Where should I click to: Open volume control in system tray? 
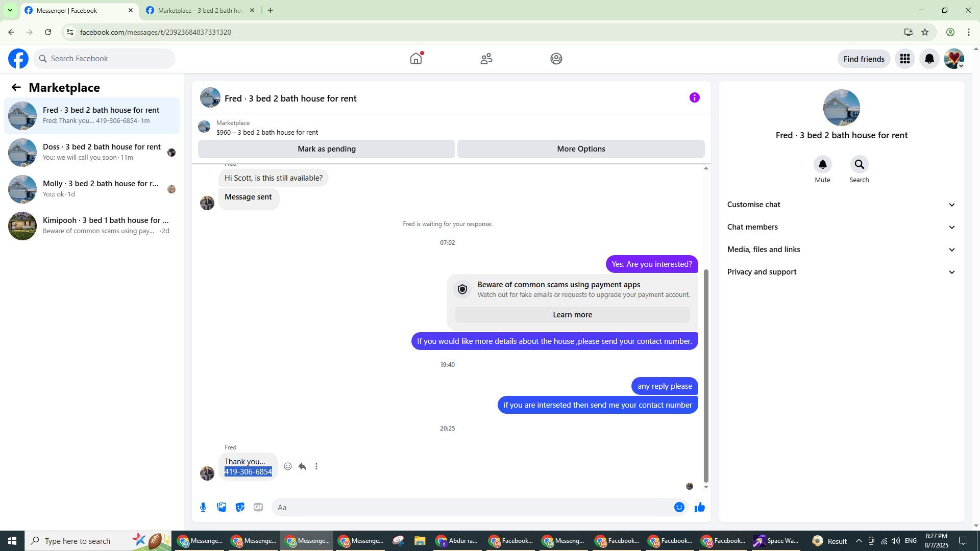(896, 541)
